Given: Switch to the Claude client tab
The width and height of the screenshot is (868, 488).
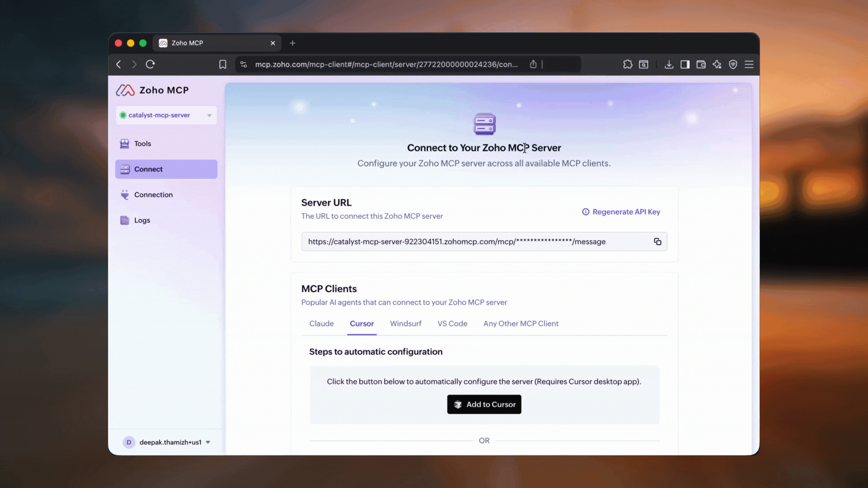Looking at the screenshot, I should tap(321, 324).
